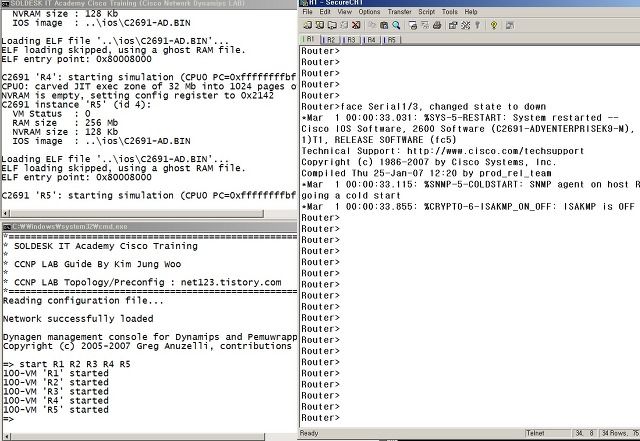Click the Quick Connect toolbar icon

point(320,25)
